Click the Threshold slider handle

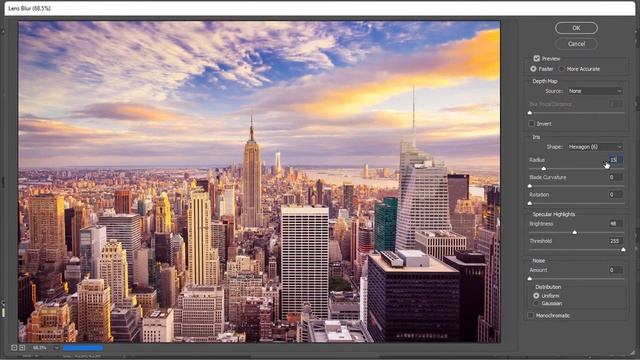[623, 249]
